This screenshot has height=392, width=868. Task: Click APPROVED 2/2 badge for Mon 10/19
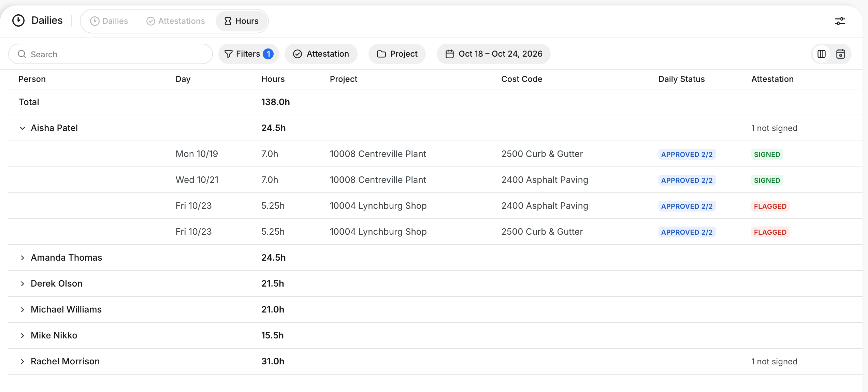pos(687,154)
